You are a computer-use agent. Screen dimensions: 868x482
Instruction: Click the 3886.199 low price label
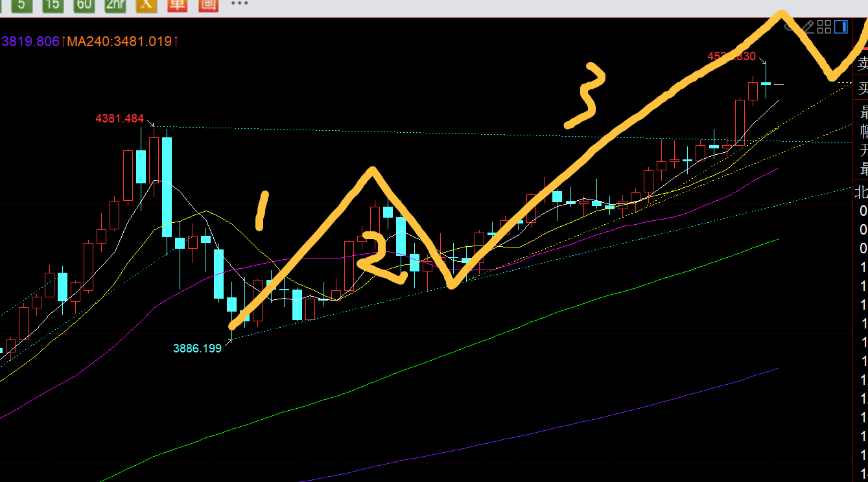197,349
